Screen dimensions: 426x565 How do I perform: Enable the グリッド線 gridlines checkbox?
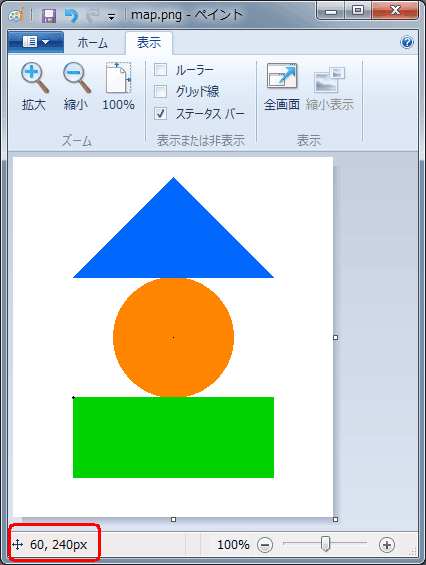click(160, 92)
